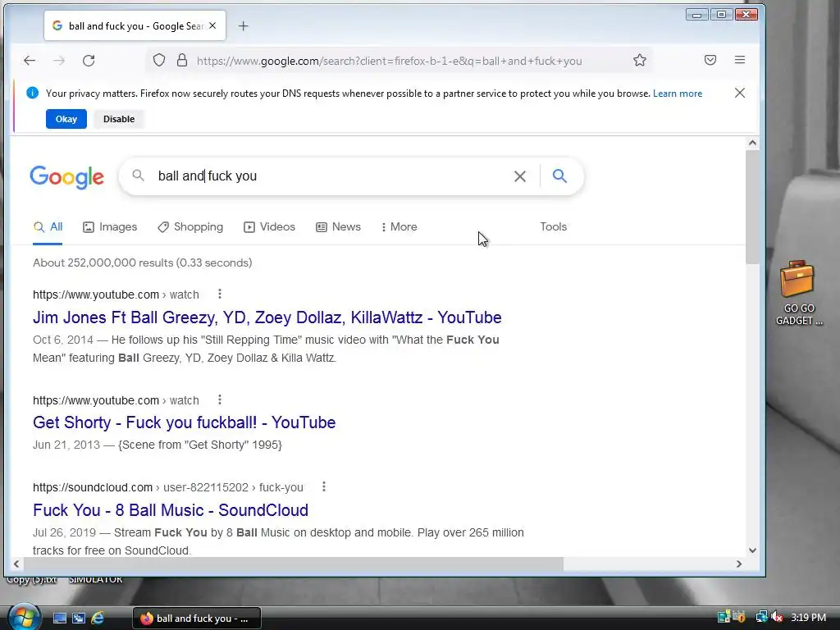Viewport: 840px width, 630px height.
Task: Click the forward navigation arrow
Action: click(59, 61)
